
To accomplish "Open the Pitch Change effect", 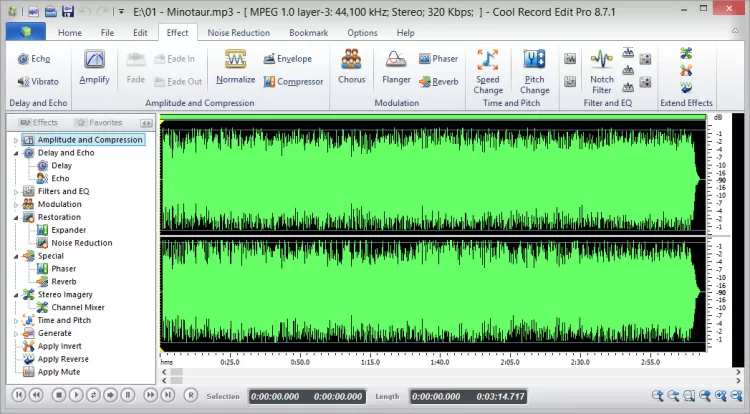I will point(534,72).
